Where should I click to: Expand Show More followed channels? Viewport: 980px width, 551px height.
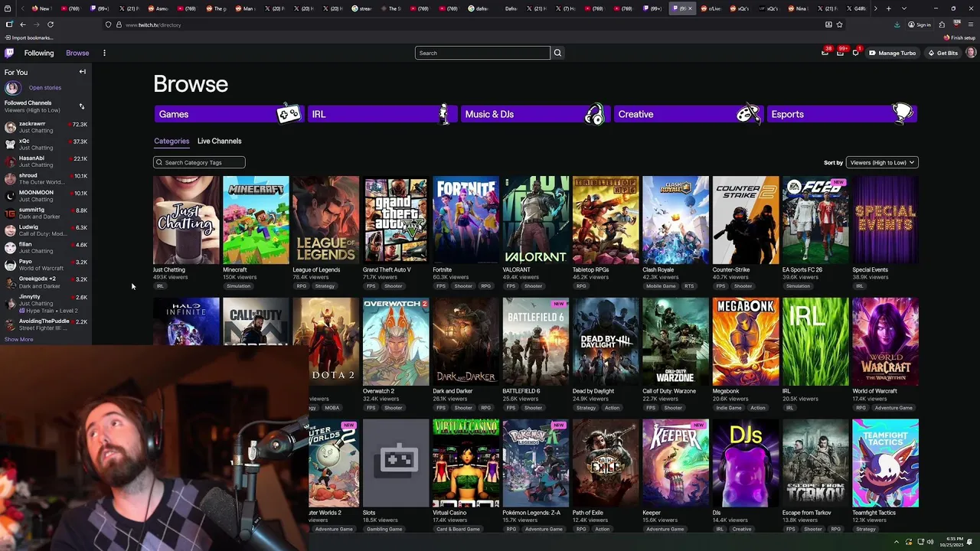[x=18, y=339]
